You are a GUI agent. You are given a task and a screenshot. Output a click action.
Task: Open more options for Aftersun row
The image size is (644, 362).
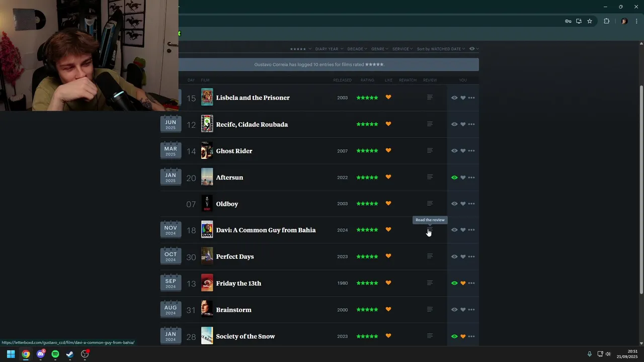click(x=471, y=177)
